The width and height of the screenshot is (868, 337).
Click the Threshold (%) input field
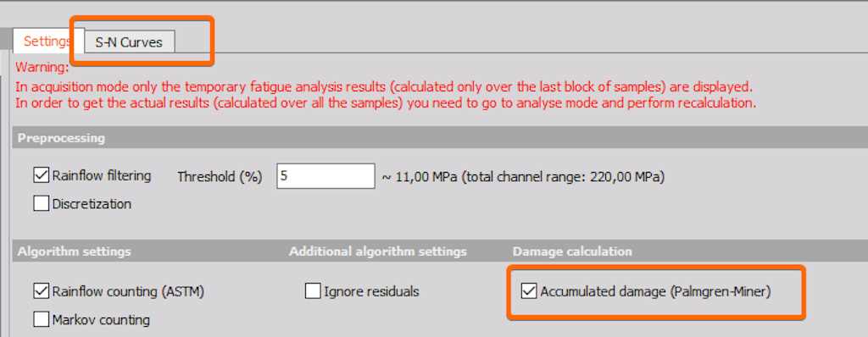tap(326, 176)
